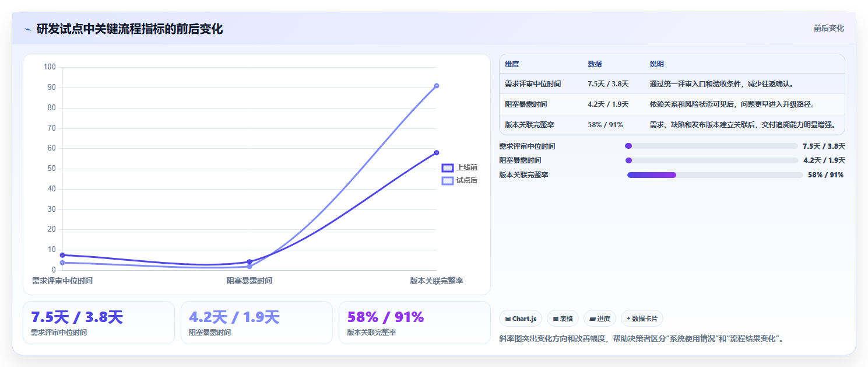Click the 斜率图突出变化方向 footer note

(642, 339)
